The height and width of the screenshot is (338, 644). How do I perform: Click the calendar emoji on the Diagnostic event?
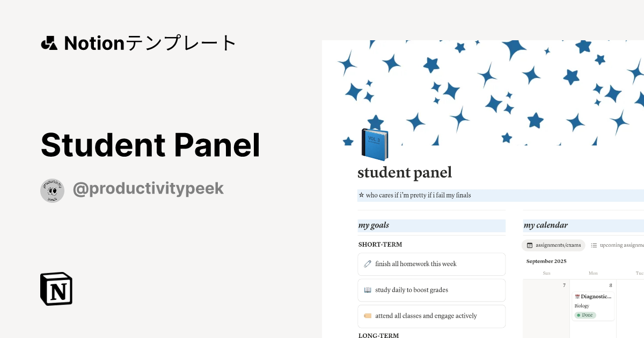577,296
